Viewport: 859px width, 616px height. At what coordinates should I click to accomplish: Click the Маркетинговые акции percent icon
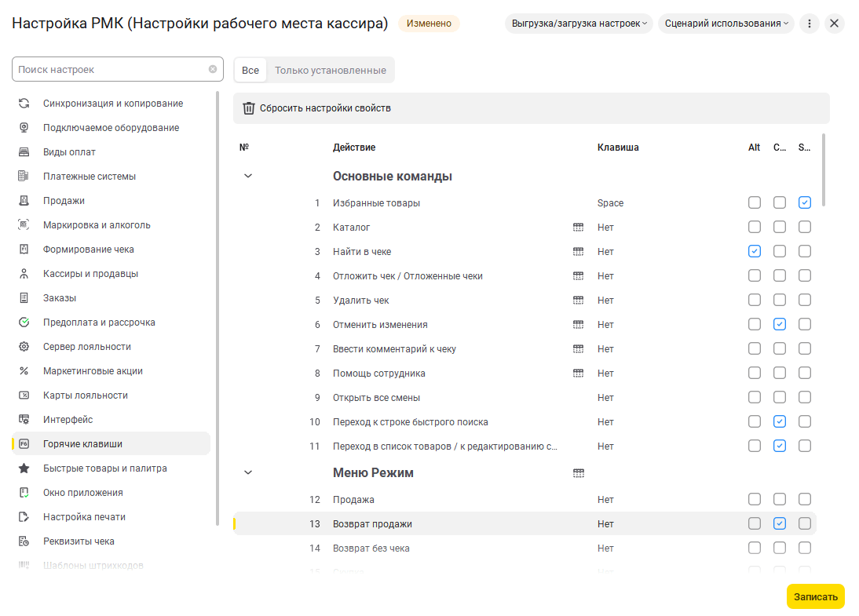pos(24,371)
